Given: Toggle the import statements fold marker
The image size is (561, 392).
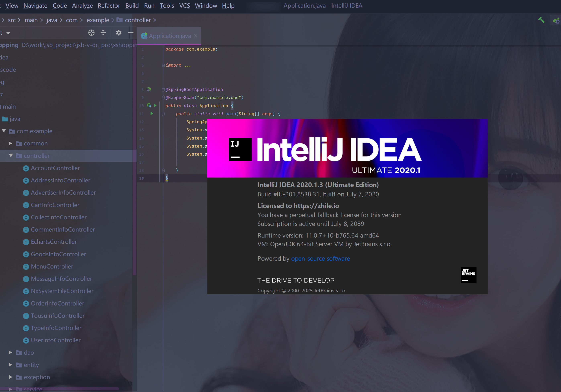Looking at the screenshot, I should tap(163, 65).
